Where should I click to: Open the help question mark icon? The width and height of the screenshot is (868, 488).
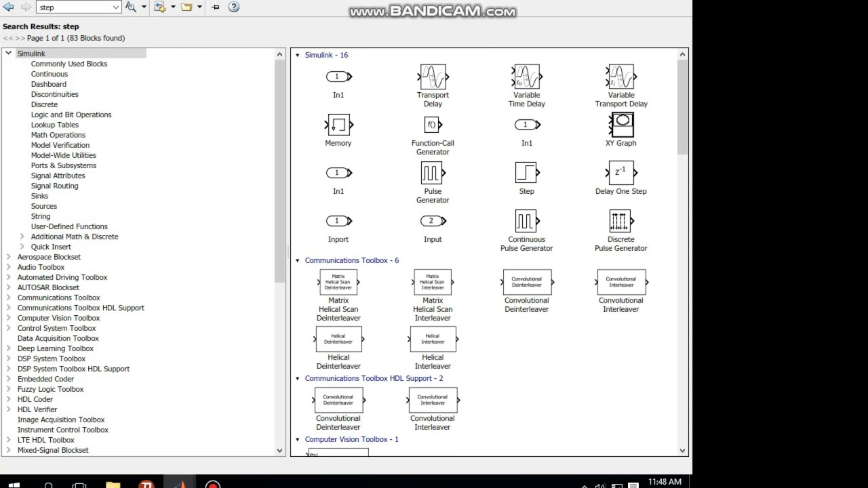234,7
